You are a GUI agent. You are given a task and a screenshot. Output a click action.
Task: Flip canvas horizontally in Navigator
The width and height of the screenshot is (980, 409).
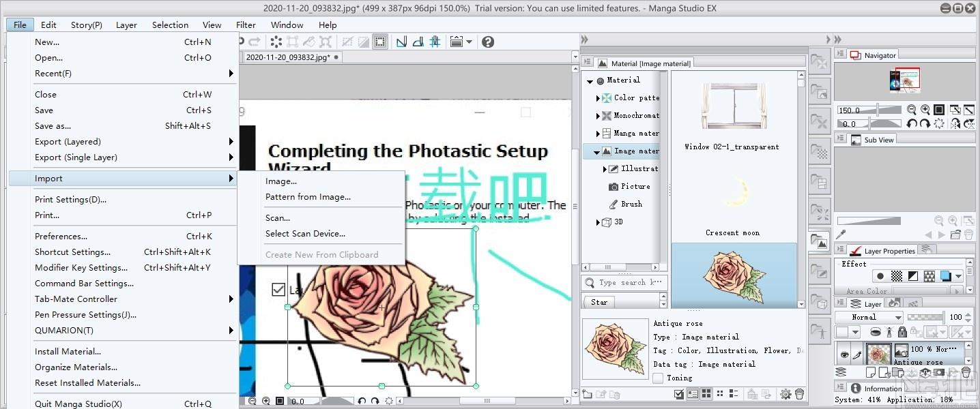955,124
